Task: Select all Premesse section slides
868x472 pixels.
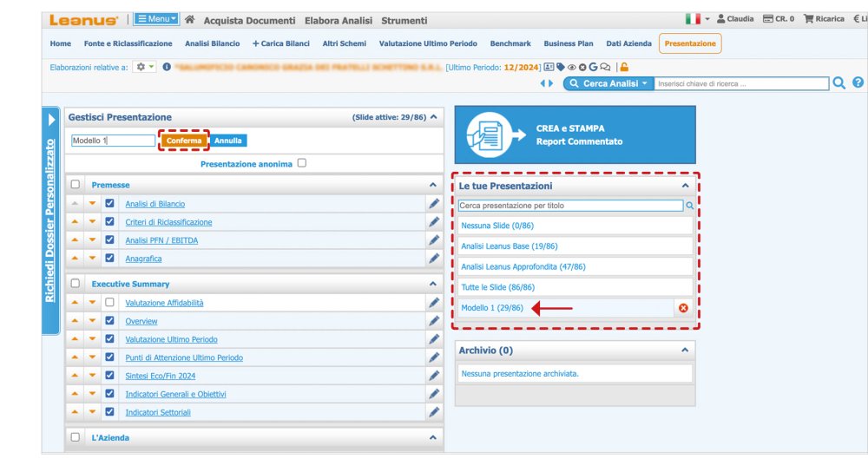Action: [76, 184]
